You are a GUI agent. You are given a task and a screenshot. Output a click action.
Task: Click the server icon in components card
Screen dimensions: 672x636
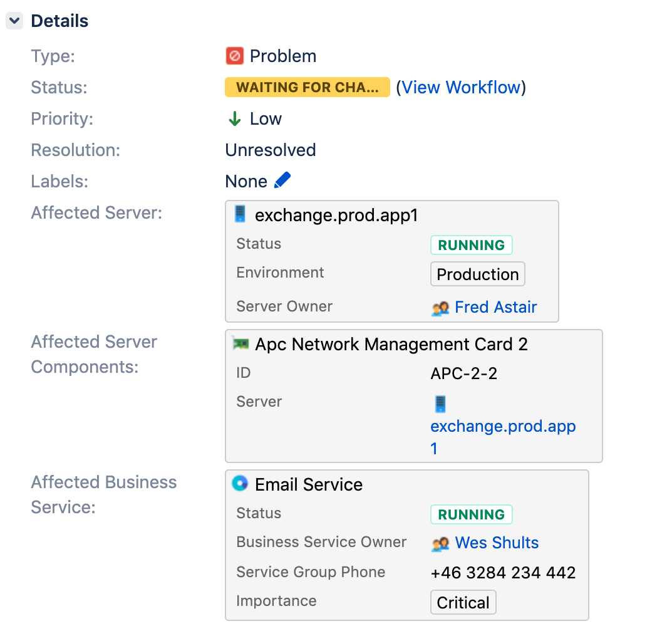pos(440,404)
